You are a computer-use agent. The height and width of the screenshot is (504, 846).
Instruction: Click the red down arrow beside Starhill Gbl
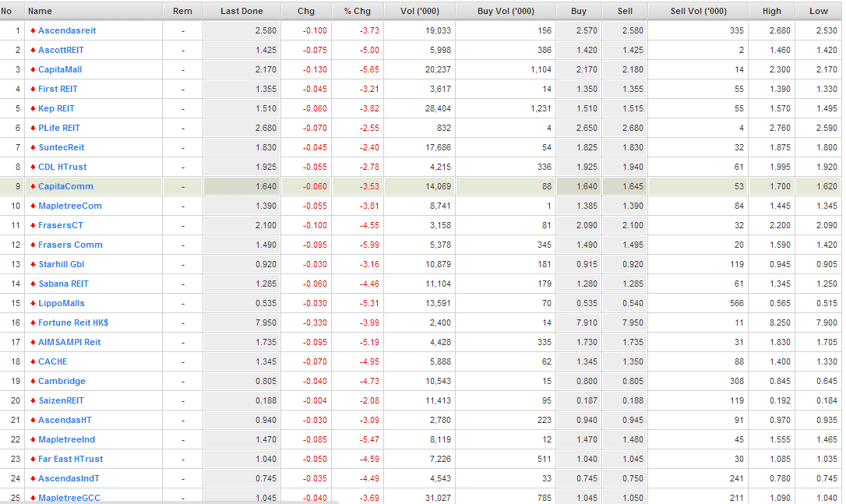click(33, 264)
